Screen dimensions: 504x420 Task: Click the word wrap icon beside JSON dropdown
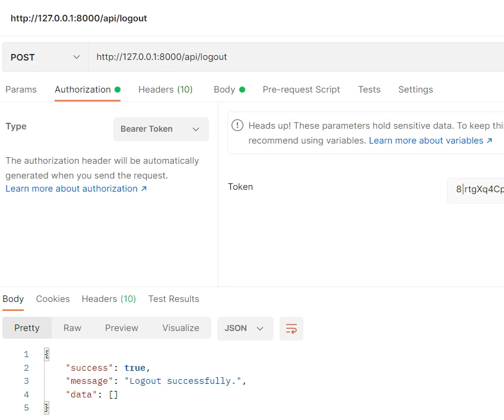coord(291,327)
